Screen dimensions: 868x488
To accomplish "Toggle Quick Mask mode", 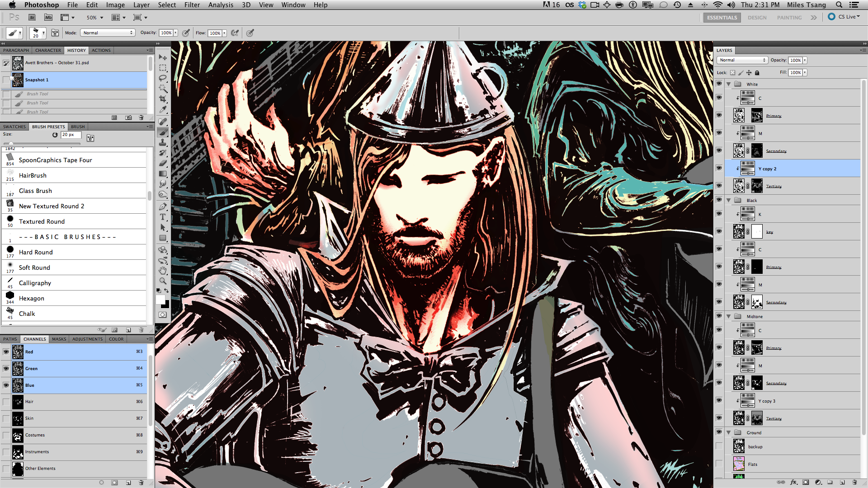I will [x=163, y=315].
